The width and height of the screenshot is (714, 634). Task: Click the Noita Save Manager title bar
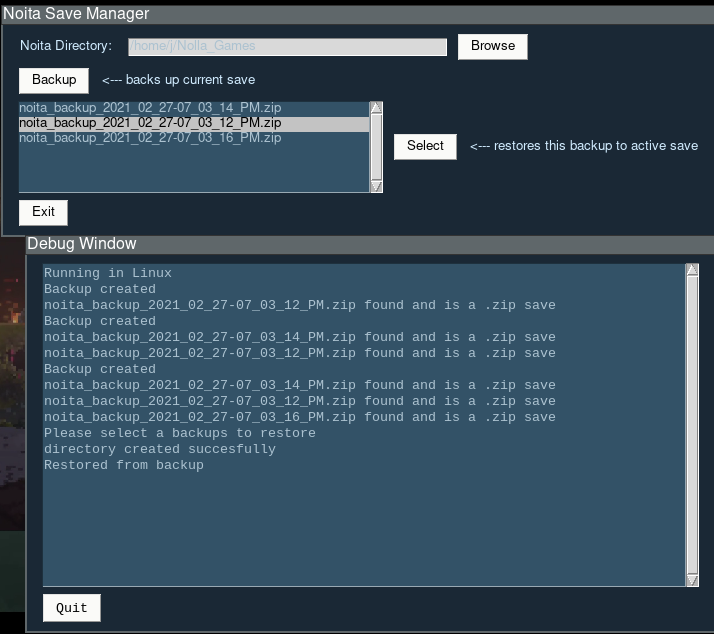point(357,14)
